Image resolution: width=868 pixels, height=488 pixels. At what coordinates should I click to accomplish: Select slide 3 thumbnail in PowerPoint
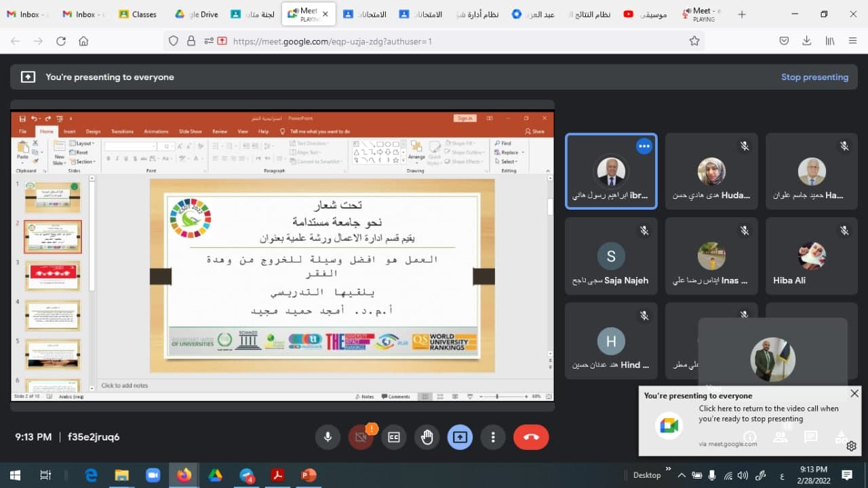[53, 276]
